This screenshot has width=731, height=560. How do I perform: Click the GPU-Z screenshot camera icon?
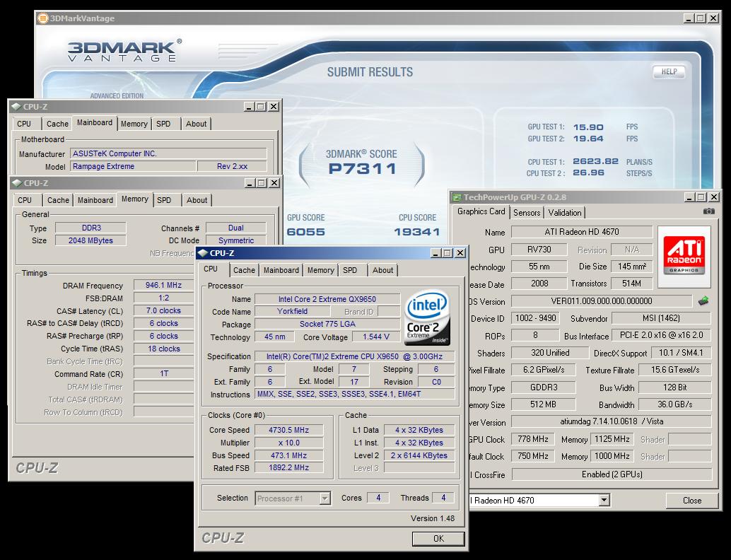708,211
